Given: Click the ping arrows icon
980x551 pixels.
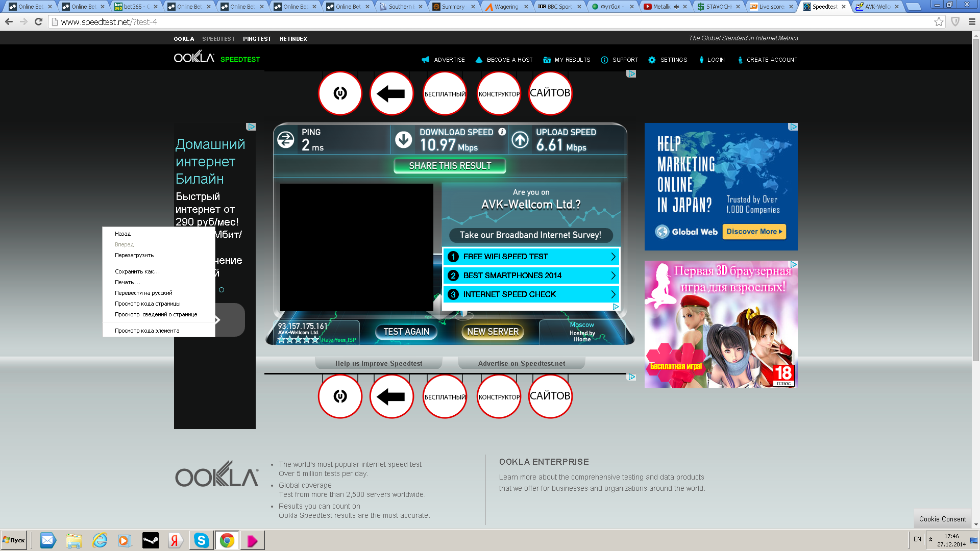Looking at the screenshot, I should (x=286, y=140).
